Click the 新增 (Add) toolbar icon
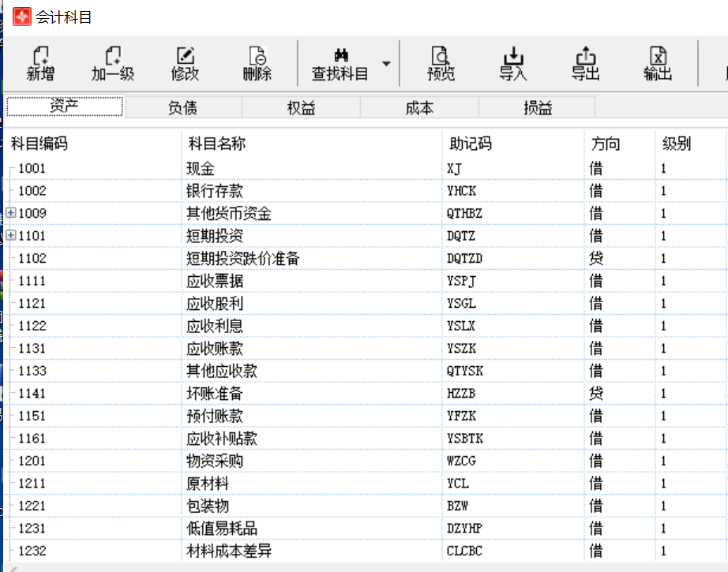This screenshot has height=572, width=728. [x=40, y=57]
